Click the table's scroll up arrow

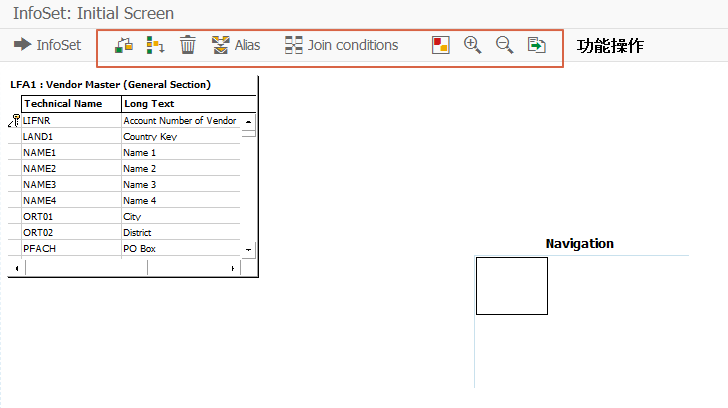pos(248,122)
